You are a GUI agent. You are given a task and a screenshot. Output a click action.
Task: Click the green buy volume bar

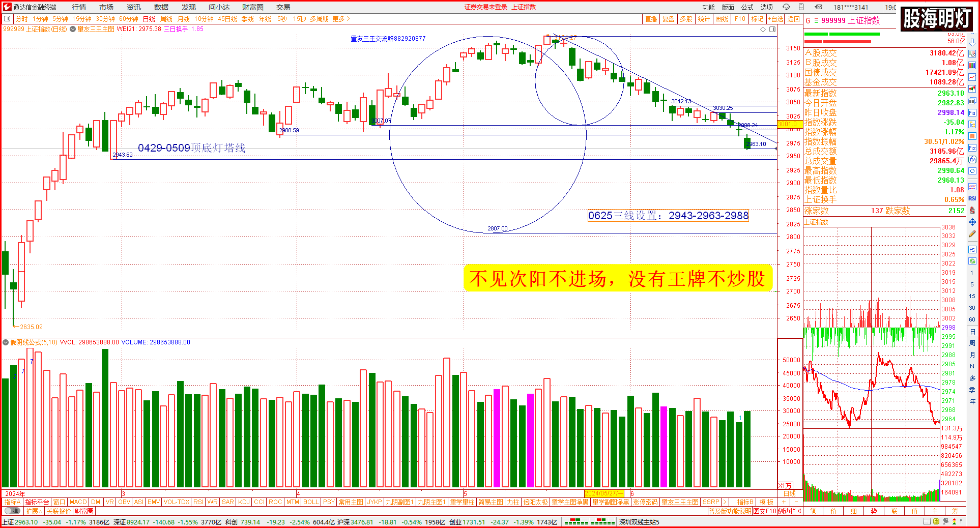pyautogui.click(x=842, y=34)
